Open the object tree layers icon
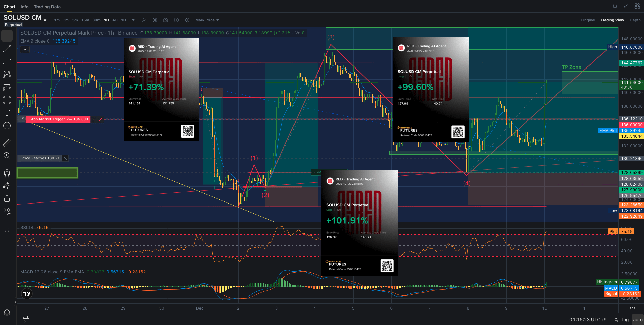The width and height of the screenshot is (644, 325). tap(7, 313)
